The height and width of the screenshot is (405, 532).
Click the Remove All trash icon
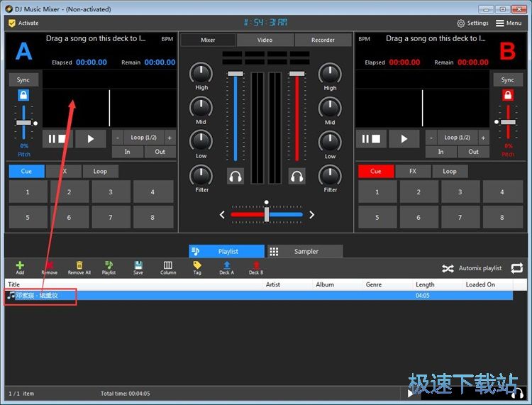pos(79,265)
